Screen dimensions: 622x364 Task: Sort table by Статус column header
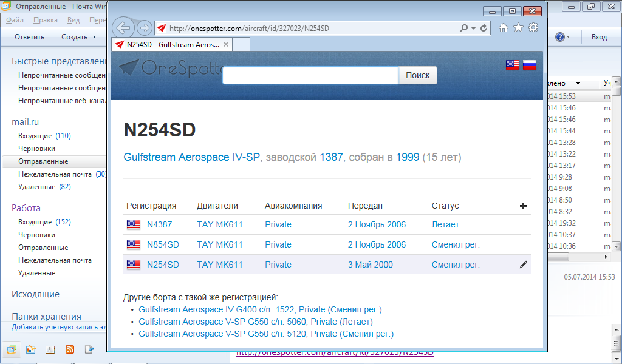pos(445,206)
